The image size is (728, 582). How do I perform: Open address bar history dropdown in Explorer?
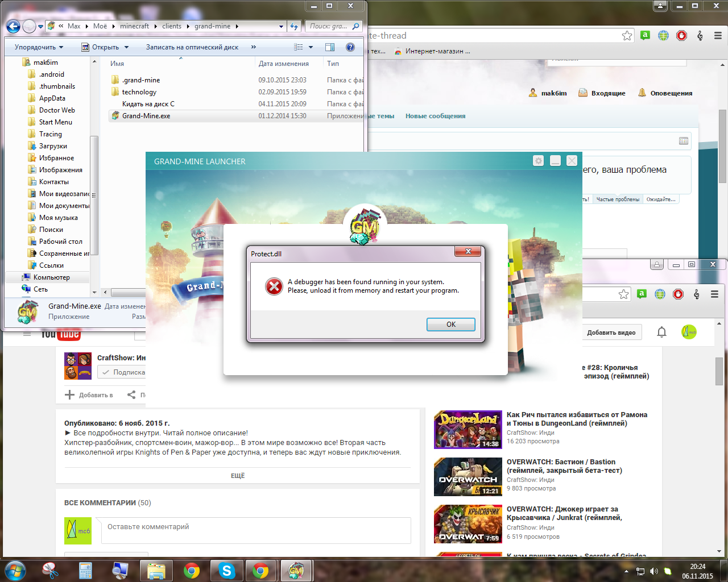pyautogui.click(x=281, y=26)
